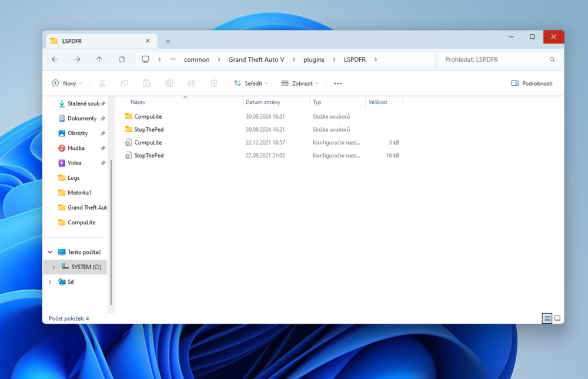Image resolution: width=588 pixels, height=379 pixels.
Task: Open the Nový menu to create items
Action: coord(66,83)
